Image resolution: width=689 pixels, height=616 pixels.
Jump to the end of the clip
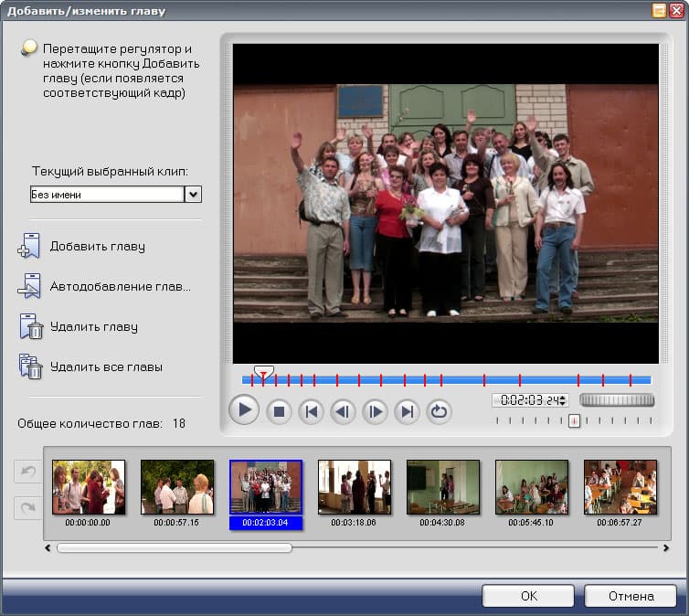407,411
